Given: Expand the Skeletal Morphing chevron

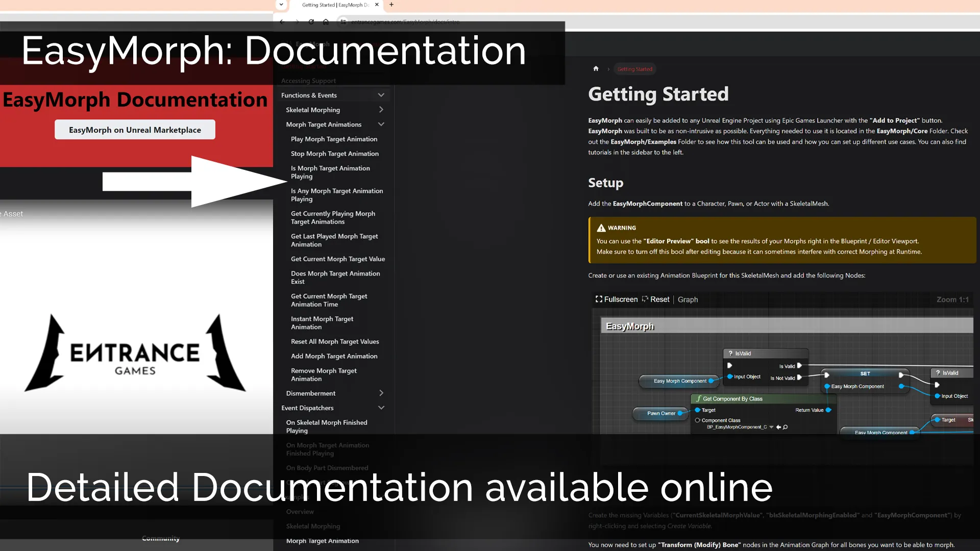Looking at the screenshot, I should [381, 110].
